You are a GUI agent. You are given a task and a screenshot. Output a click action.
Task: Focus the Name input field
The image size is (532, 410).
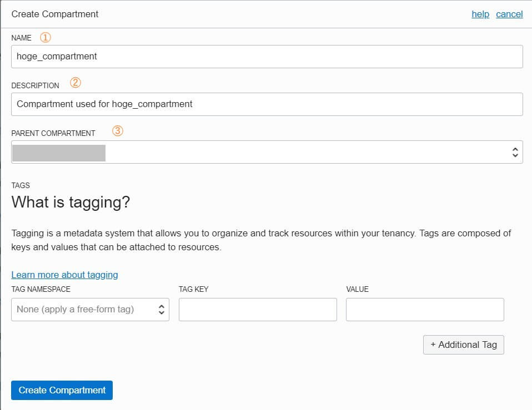click(x=267, y=57)
